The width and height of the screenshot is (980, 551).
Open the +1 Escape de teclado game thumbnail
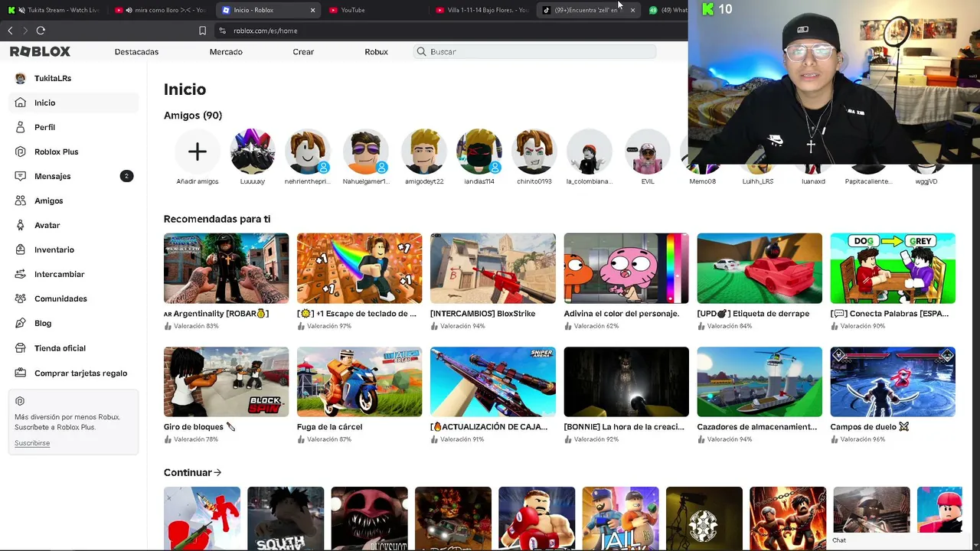tap(359, 269)
